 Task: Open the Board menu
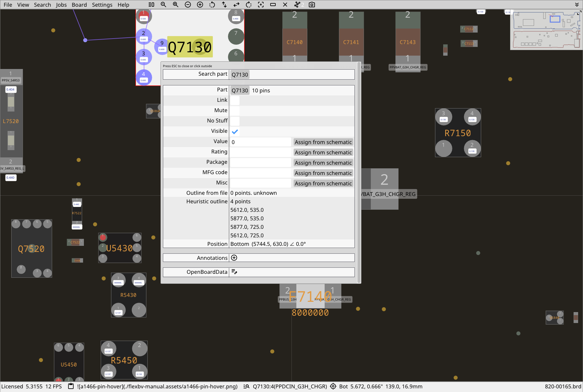coord(79,5)
